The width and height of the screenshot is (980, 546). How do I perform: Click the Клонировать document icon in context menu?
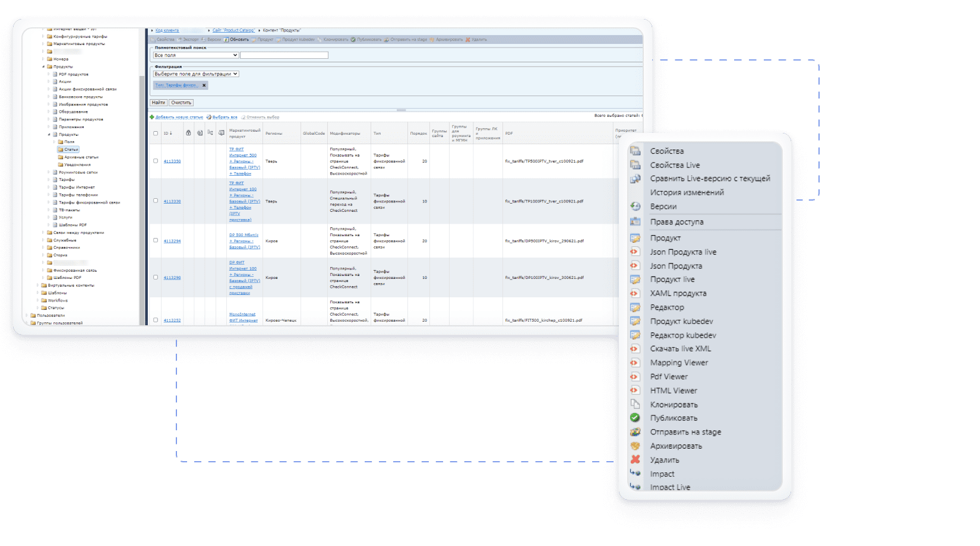635,404
